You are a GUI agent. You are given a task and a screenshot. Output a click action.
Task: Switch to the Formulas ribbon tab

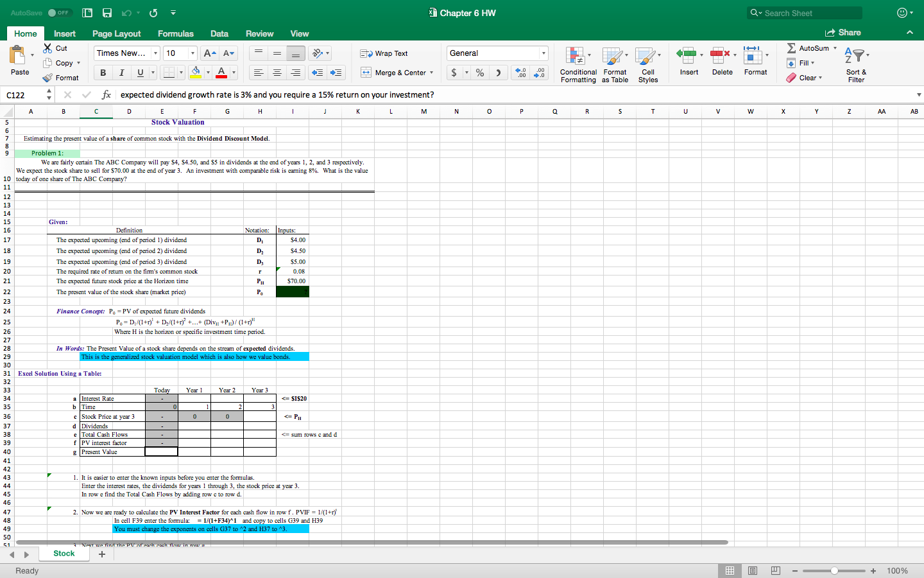click(x=175, y=33)
